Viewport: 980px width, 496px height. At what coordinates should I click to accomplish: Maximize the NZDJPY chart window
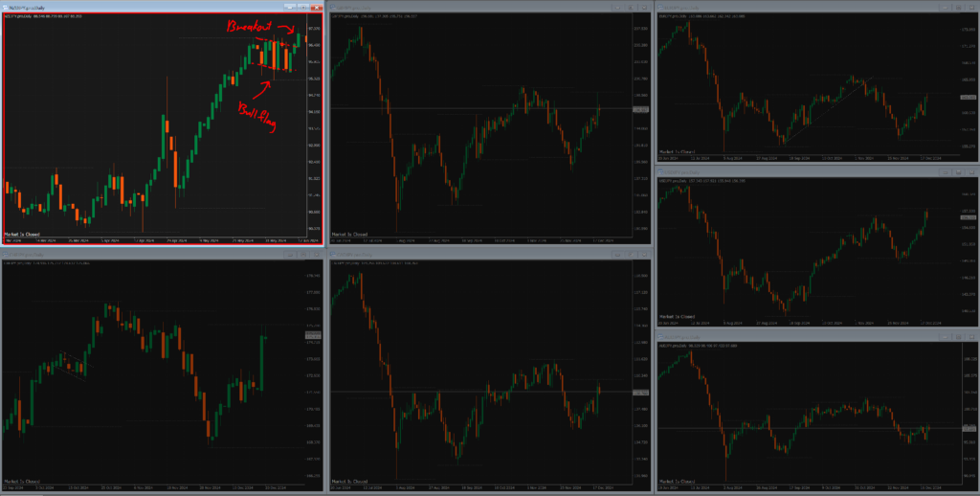(303, 8)
